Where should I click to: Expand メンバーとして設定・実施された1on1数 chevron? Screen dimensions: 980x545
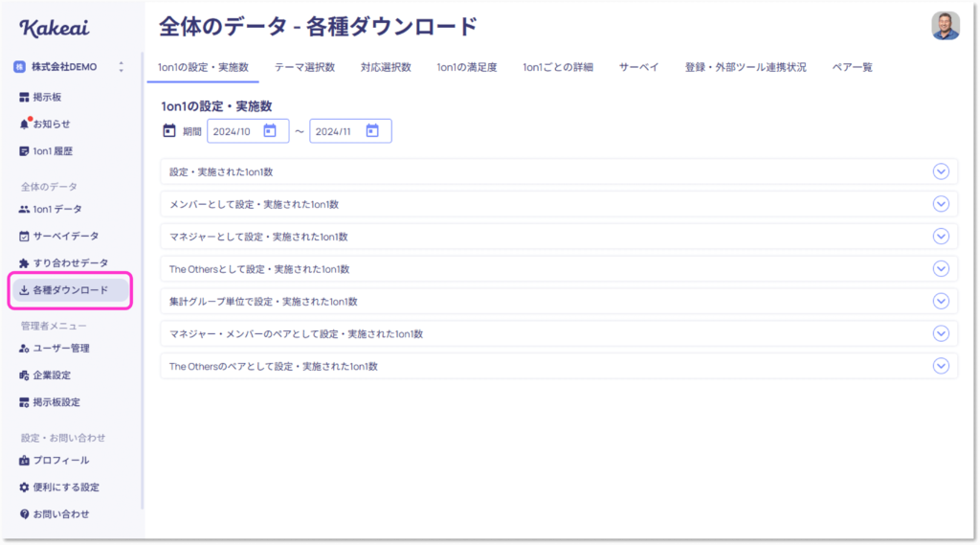[x=941, y=204]
